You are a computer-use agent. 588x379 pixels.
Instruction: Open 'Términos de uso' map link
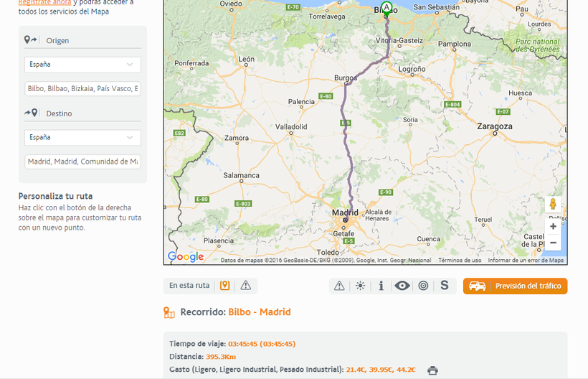point(460,261)
